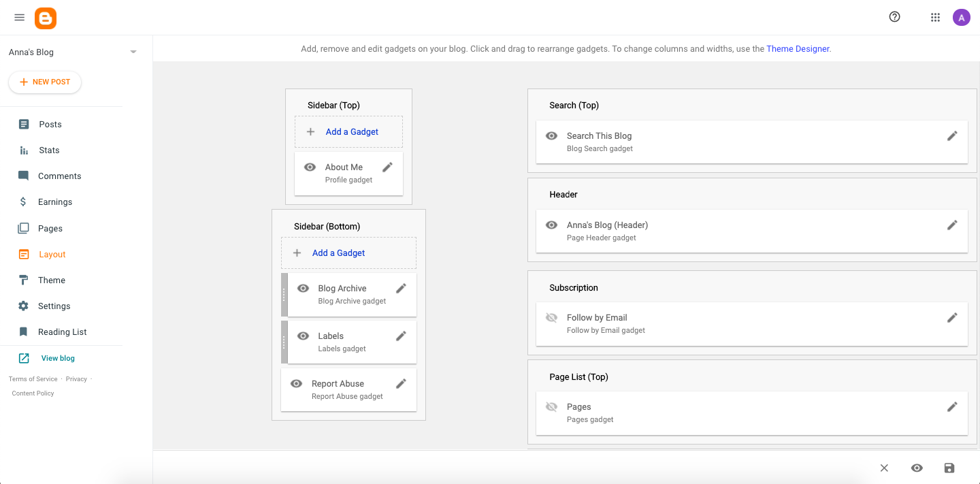Open the Help question mark icon
980x484 pixels.
click(x=895, y=17)
